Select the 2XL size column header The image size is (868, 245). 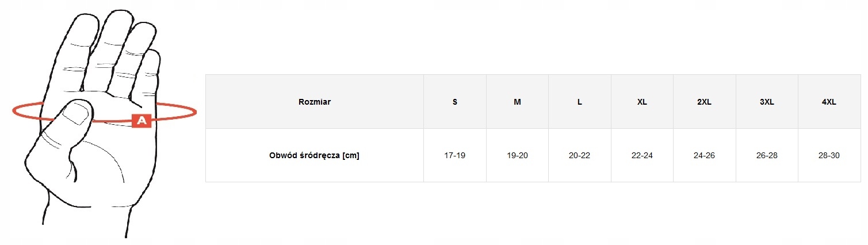point(704,102)
